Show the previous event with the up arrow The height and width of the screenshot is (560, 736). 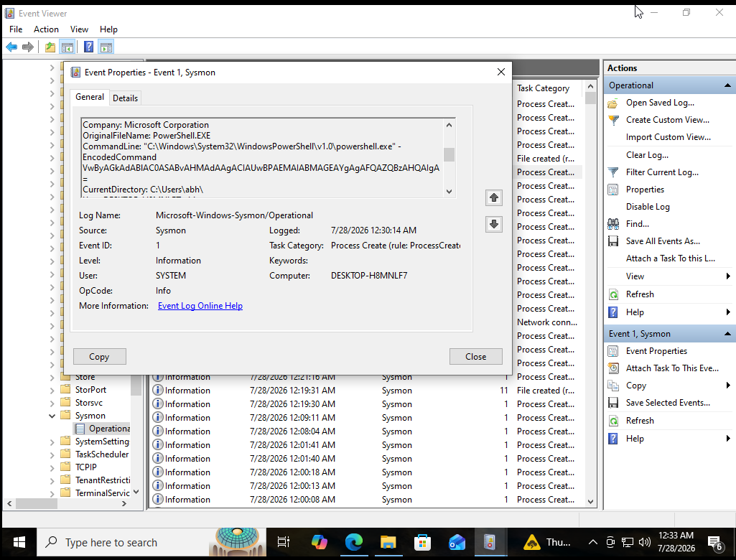pyautogui.click(x=494, y=197)
